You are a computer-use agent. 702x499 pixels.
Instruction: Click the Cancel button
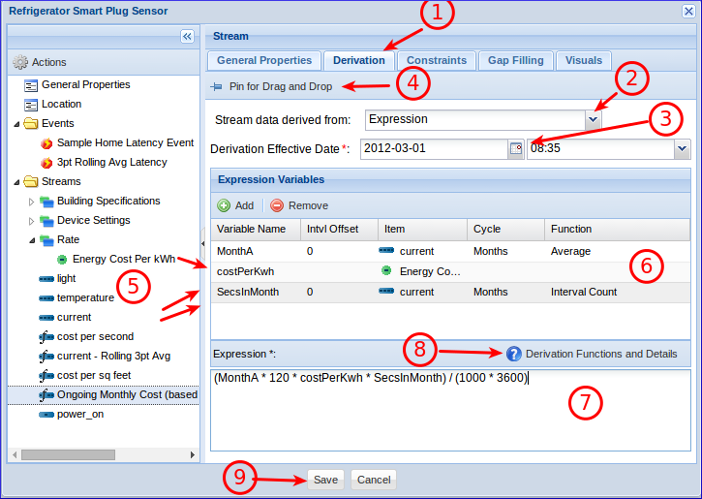click(x=373, y=479)
